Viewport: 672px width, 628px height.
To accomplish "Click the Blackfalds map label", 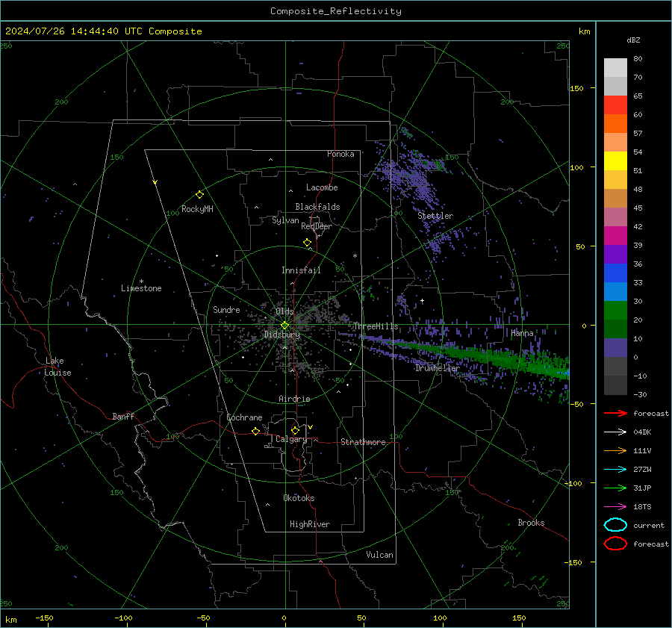I will click(x=317, y=207).
